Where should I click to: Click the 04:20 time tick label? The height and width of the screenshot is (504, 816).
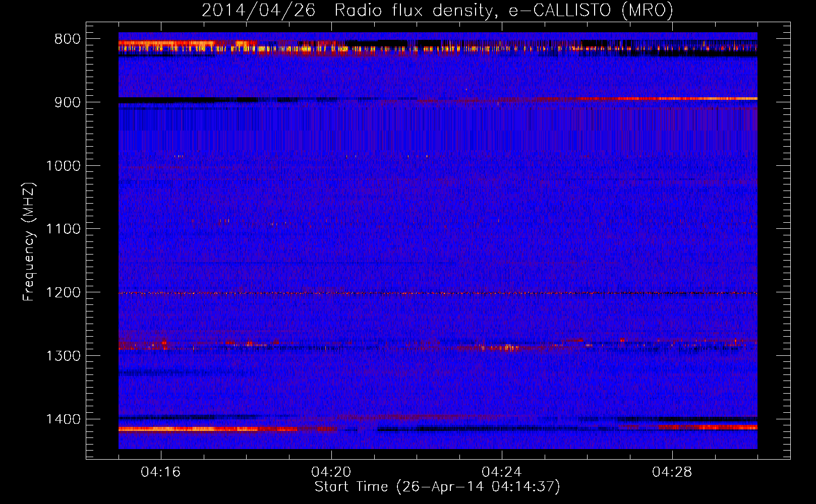[x=331, y=472]
